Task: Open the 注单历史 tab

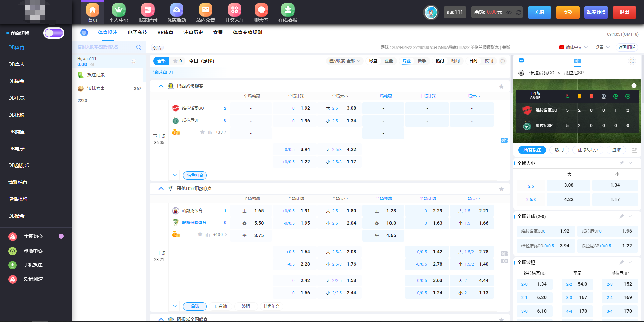Action: [x=193, y=32]
